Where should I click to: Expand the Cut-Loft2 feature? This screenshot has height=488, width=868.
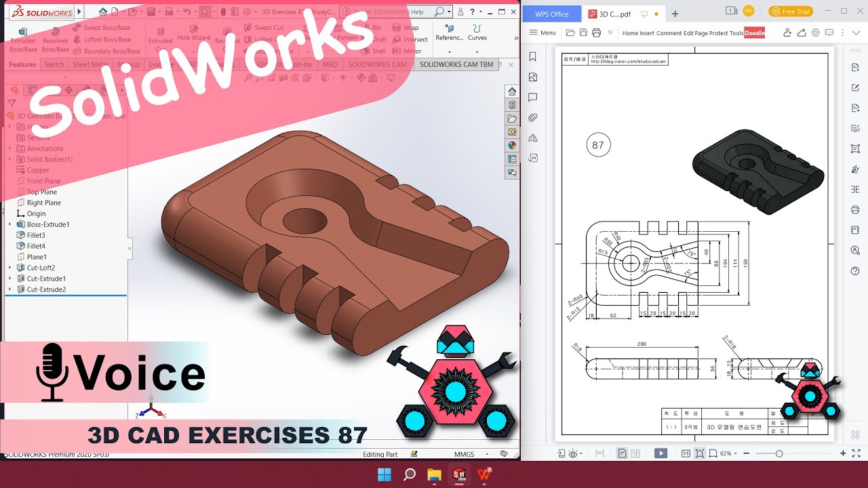9,268
